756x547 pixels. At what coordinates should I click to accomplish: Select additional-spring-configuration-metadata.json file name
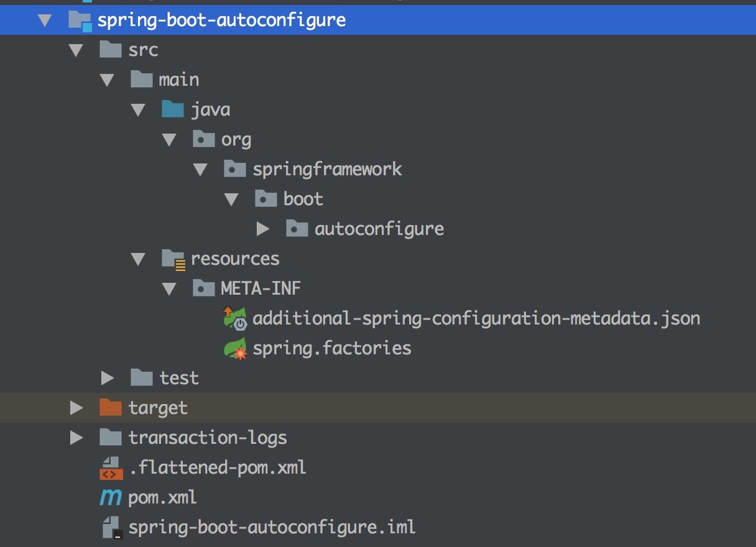[x=476, y=319]
